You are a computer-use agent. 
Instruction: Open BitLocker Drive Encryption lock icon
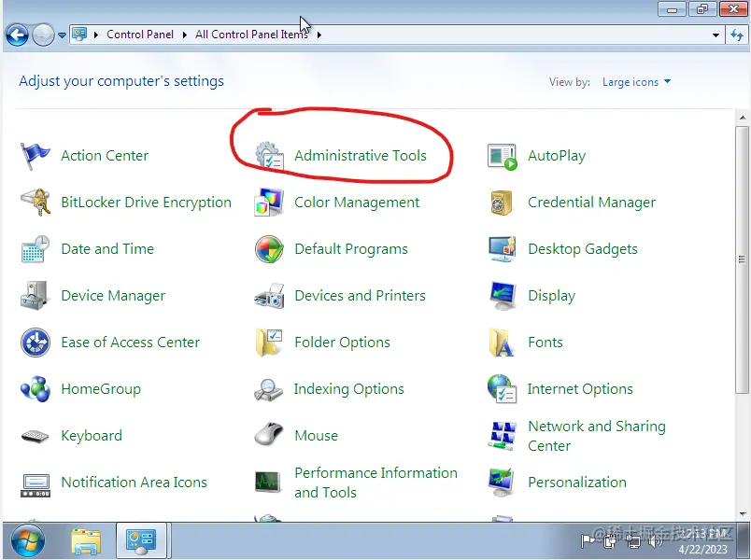35,203
